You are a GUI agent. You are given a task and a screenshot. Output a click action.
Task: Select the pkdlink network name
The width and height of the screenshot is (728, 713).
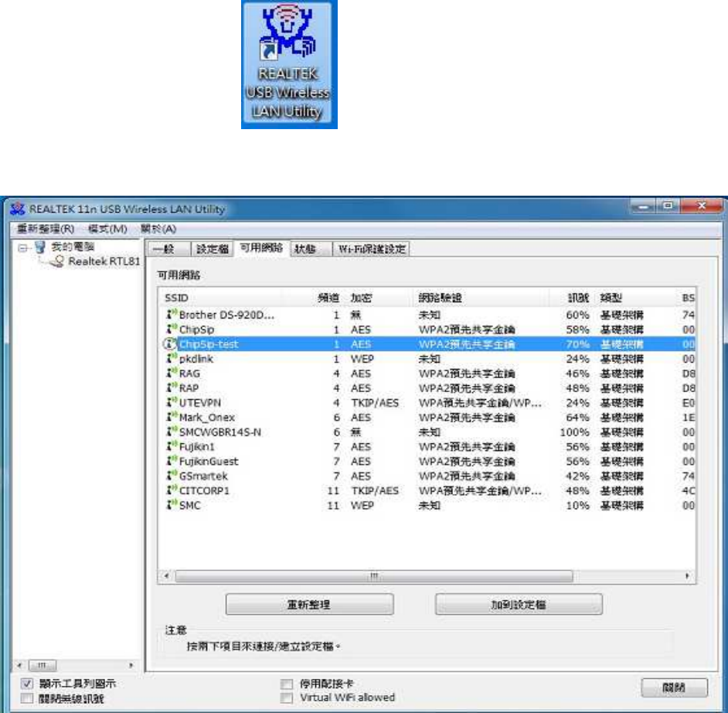click(196, 359)
